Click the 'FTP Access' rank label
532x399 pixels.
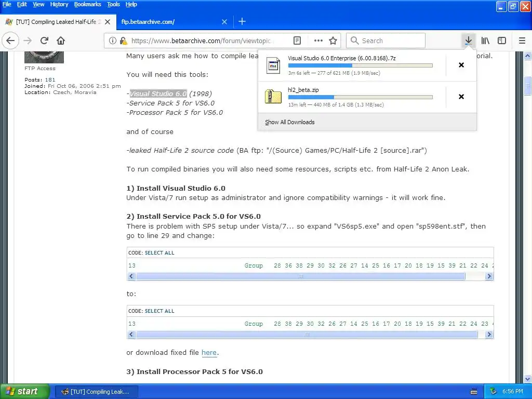tap(39, 69)
